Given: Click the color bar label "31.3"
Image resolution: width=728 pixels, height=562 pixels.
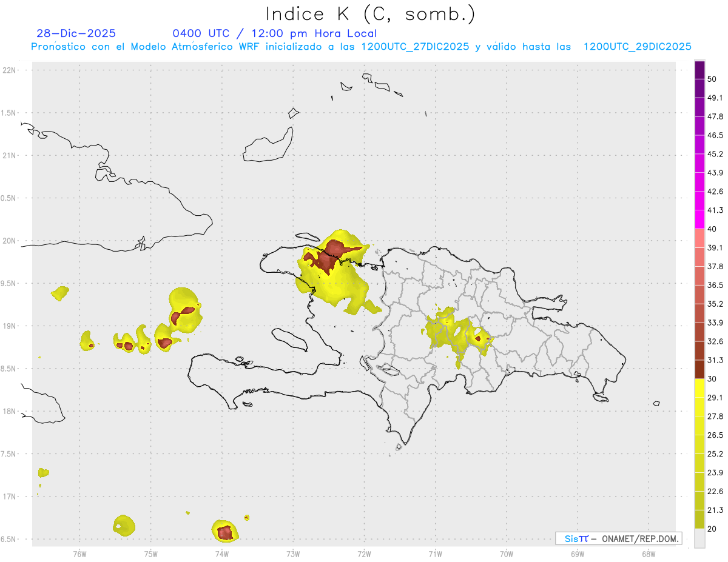Looking at the screenshot, I should pyautogui.click(x=715, y=360).
